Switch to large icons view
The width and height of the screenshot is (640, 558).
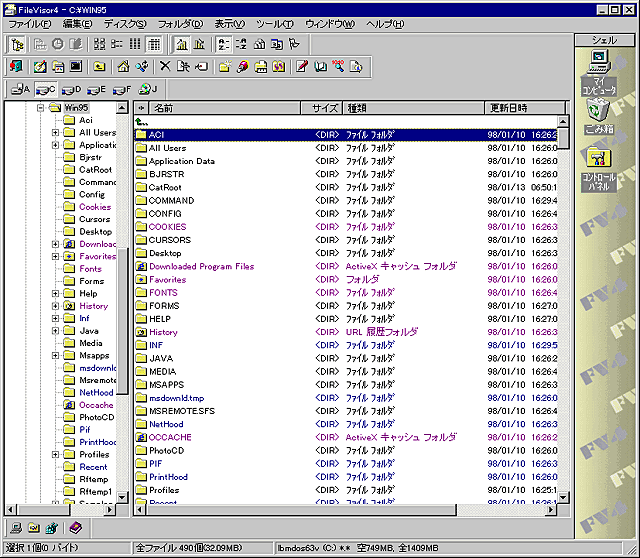(x=99, y=44)
